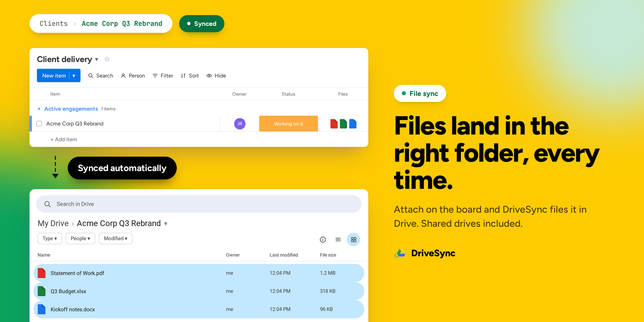Screen dimensions: 644x322
Task: Switch Drive to list layout
Action: [338, 239]
